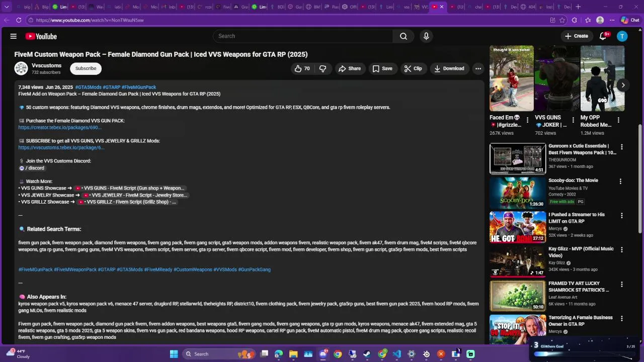Switch to the Pixe browser tab
This screenshot has width=644, height=362.
tap(331, 7)
